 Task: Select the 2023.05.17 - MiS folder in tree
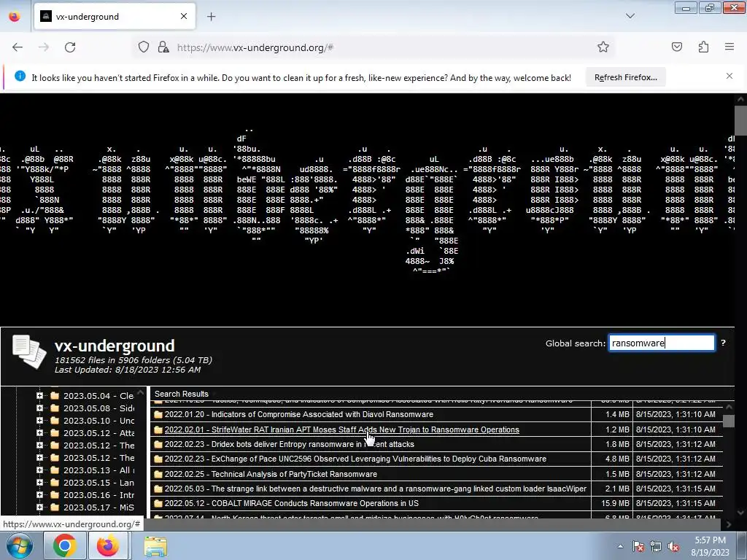98,507
